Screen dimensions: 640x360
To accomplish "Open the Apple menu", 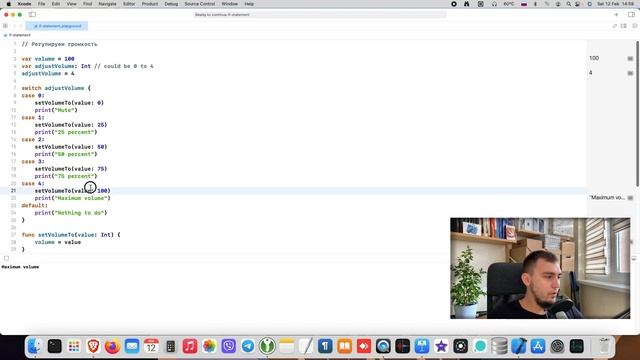I will click(x=9, y=4).
